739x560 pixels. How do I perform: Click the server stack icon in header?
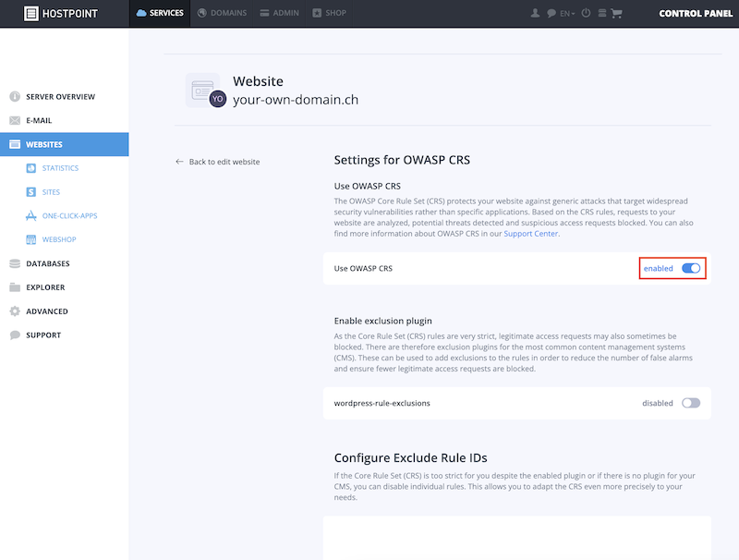tap(602, 13)
